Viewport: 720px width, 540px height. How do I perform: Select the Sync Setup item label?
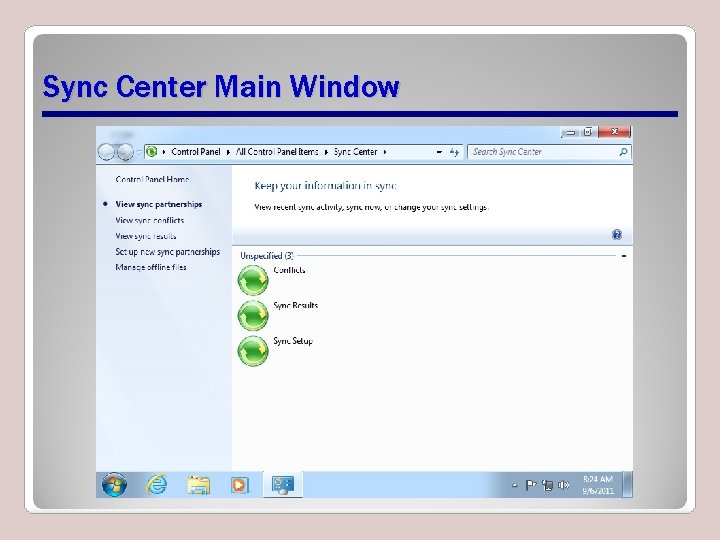293,341
